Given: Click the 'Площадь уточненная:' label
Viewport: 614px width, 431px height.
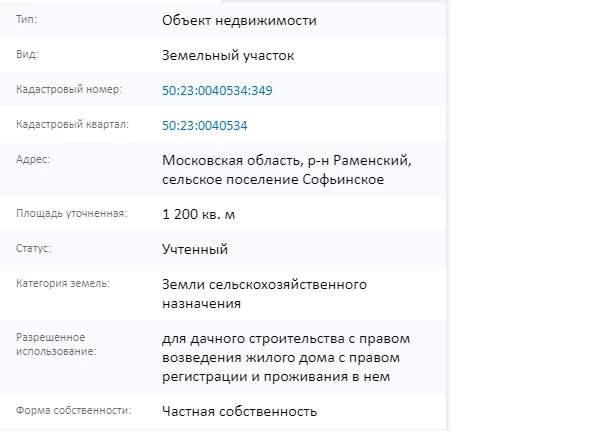Looking at the screenshot, I should 71,213.
